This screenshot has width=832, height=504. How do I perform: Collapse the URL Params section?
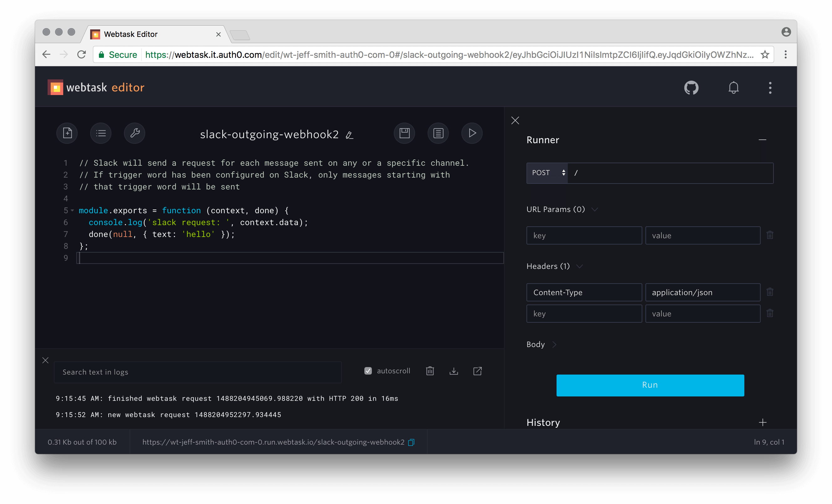(595, 209)
